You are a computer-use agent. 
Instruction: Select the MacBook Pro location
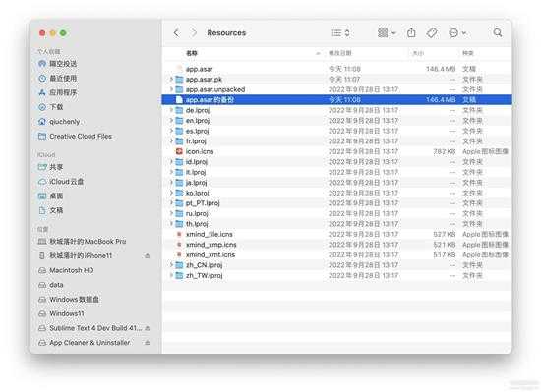(82, 242)
